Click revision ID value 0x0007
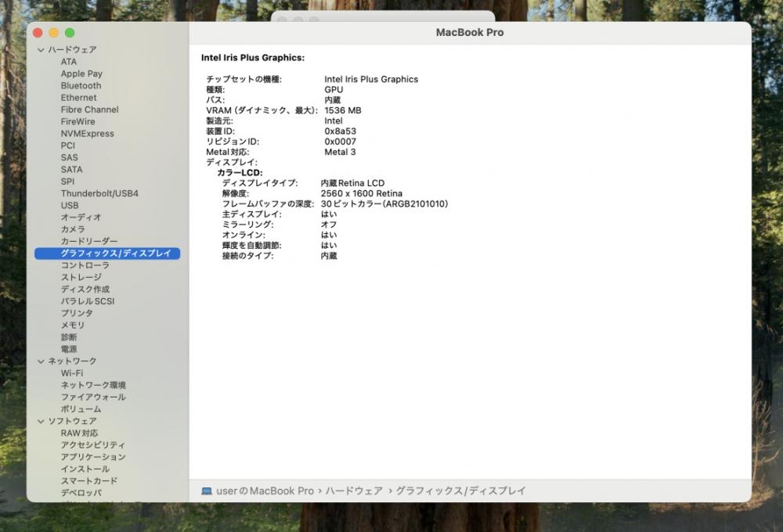Image resolution: width=783 pixels, height=532 pixels. pyautogui.click(x=341, y=142)
